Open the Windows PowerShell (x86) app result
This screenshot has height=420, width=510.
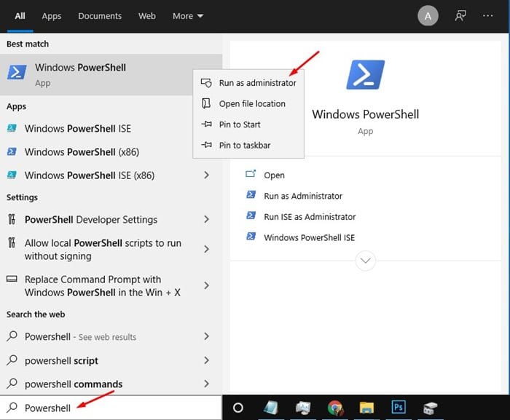pyautogui.click(x=82, y=152)
